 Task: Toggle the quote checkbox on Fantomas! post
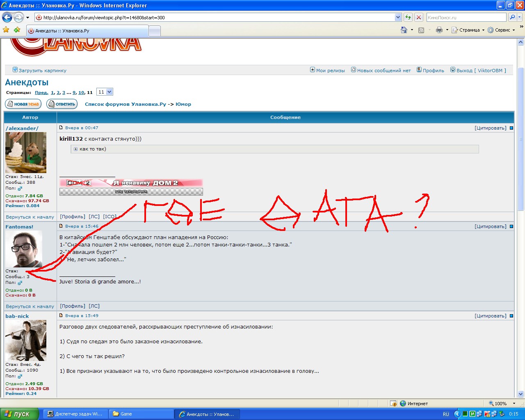(x=511, y=226)
